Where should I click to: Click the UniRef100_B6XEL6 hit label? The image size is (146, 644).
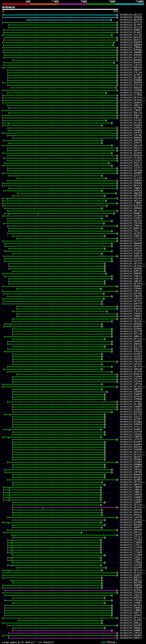point(131,319)
